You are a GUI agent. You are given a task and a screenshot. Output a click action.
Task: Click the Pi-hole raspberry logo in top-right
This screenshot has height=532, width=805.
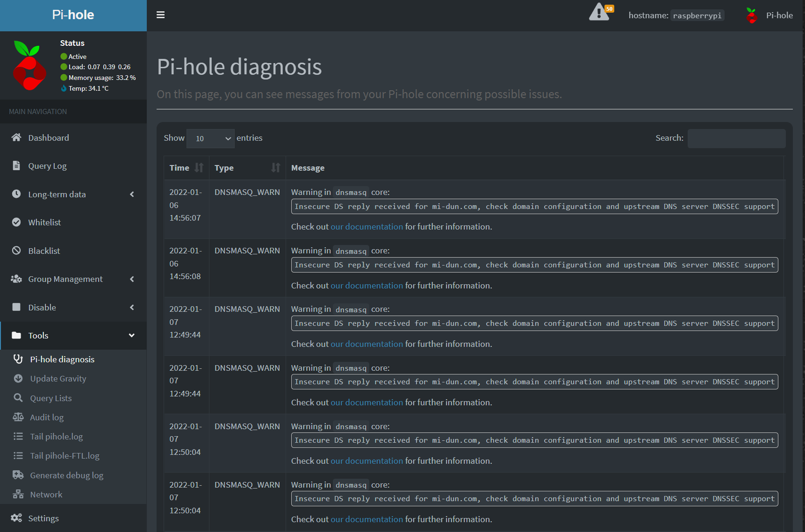pyautogui.click(x=751, y=15)
